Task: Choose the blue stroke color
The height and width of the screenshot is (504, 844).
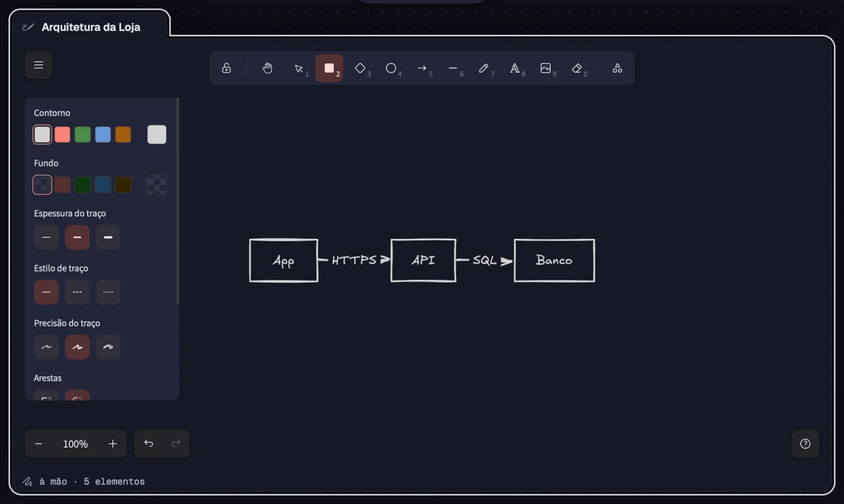Action: pyautogui.click(x=103, y=134)
